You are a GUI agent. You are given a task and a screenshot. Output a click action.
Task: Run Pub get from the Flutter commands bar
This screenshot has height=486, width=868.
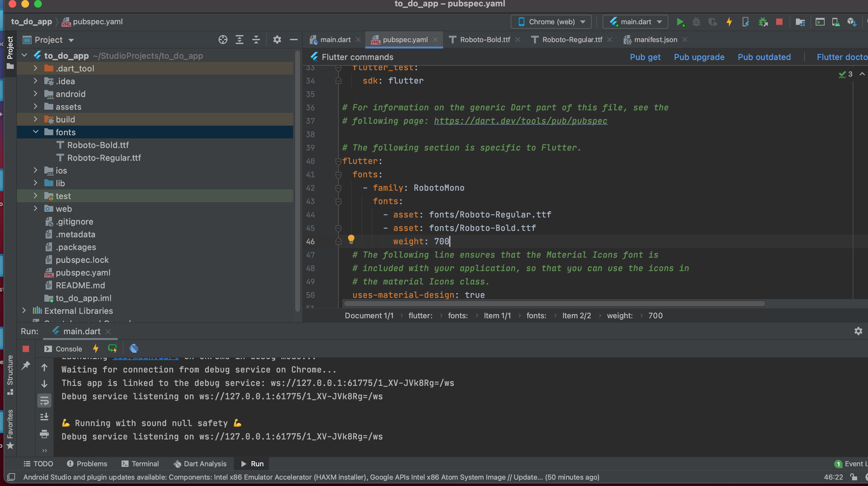coord(645,57)
